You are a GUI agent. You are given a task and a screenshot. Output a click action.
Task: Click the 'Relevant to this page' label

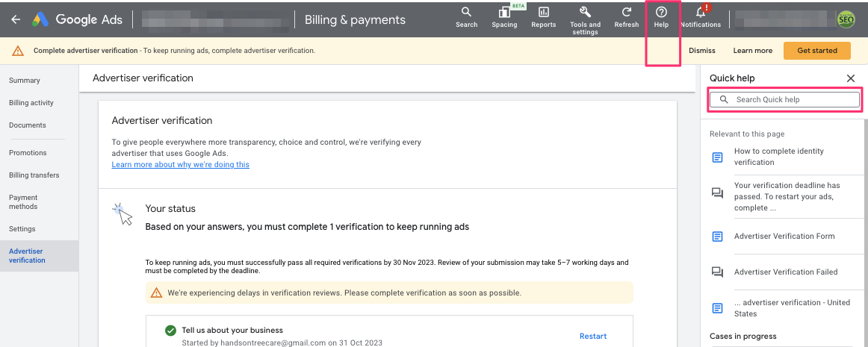(747, 134)
